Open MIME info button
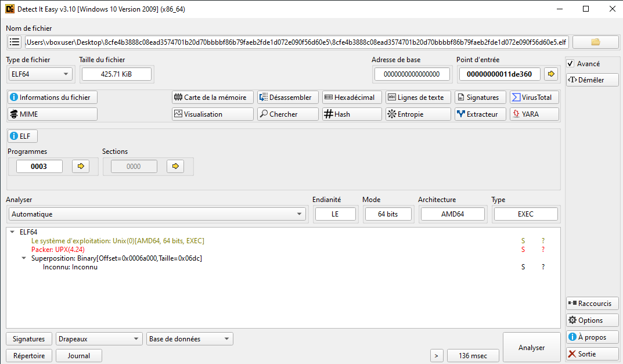623x364 pixels. pos(52,114)
